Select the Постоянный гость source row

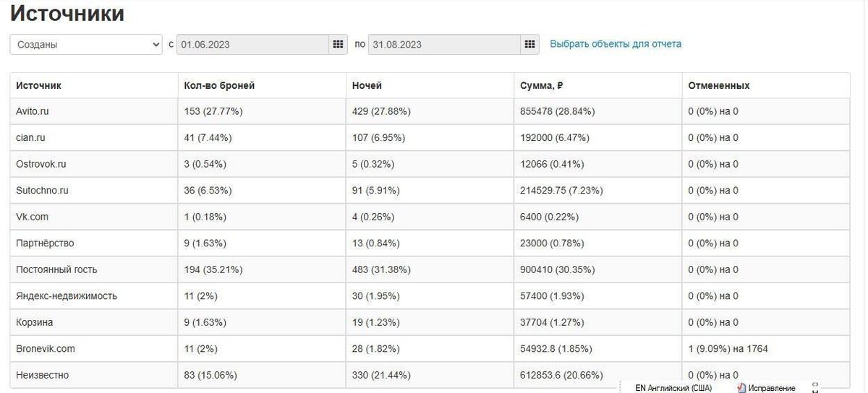coord(56,269)
